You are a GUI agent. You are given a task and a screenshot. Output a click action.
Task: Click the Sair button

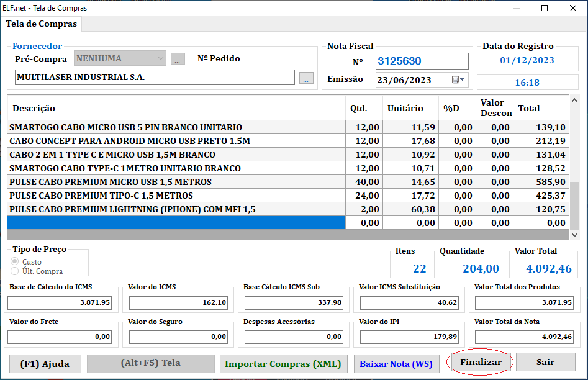coord(545,362)
